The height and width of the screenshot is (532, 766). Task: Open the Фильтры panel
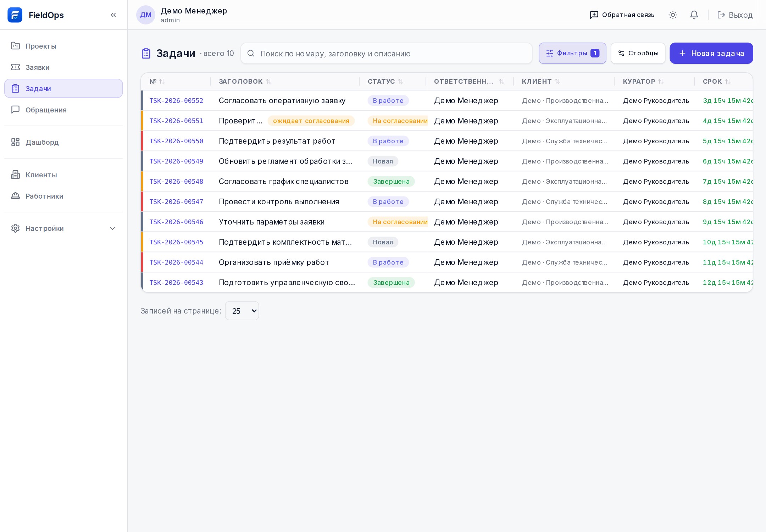572,54
